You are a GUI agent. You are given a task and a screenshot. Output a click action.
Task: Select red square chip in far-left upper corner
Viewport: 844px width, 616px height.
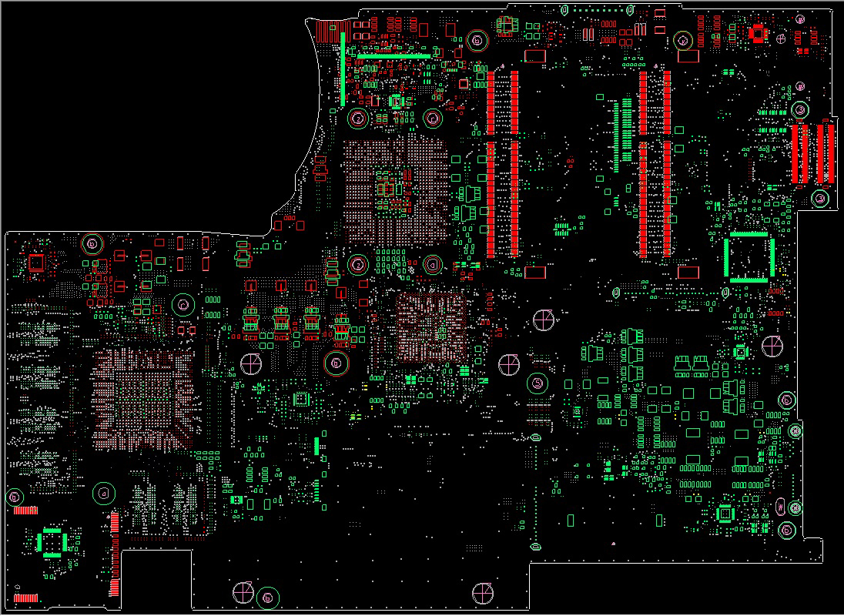click(x=36, y=263)
